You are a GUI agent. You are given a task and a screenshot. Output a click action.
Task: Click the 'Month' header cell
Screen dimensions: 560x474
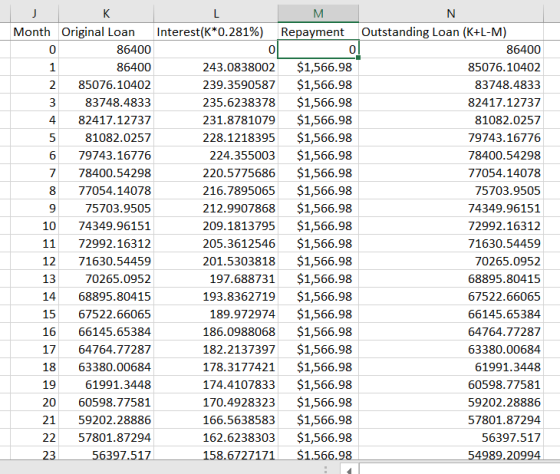[34, 32]
